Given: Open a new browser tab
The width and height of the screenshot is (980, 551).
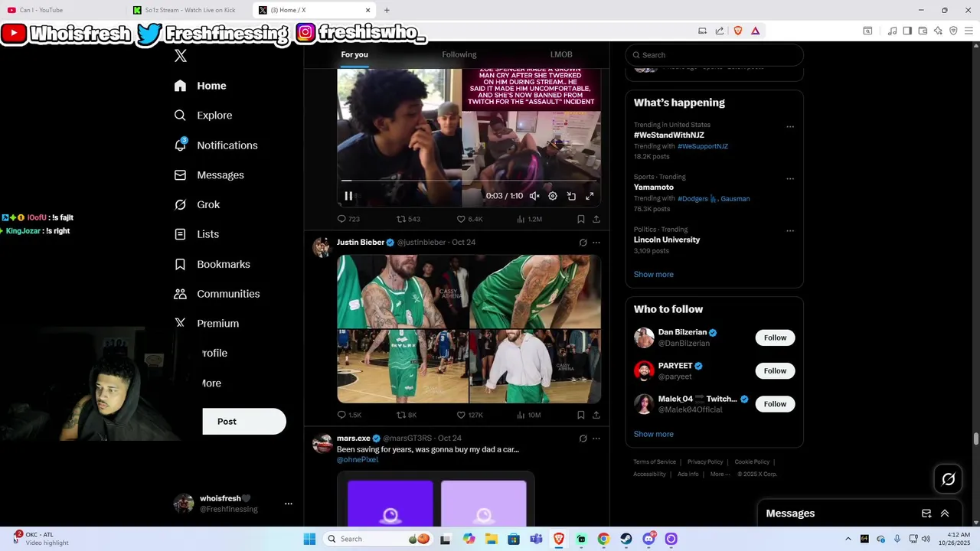Looking at the screenshot, I should (387, 10).
